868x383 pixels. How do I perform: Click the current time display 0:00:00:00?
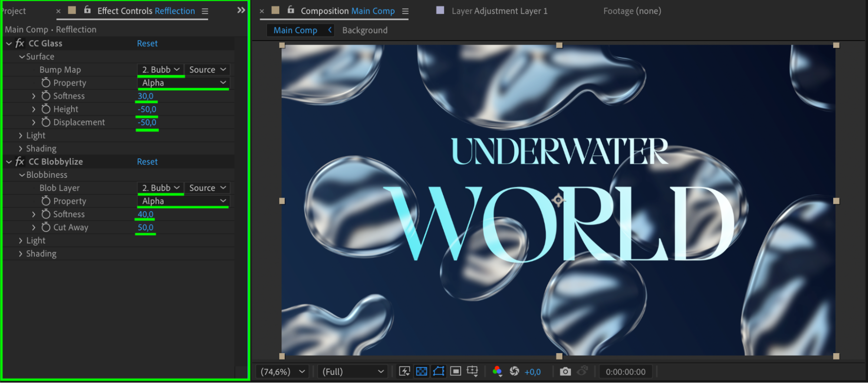tap(625, 372)
